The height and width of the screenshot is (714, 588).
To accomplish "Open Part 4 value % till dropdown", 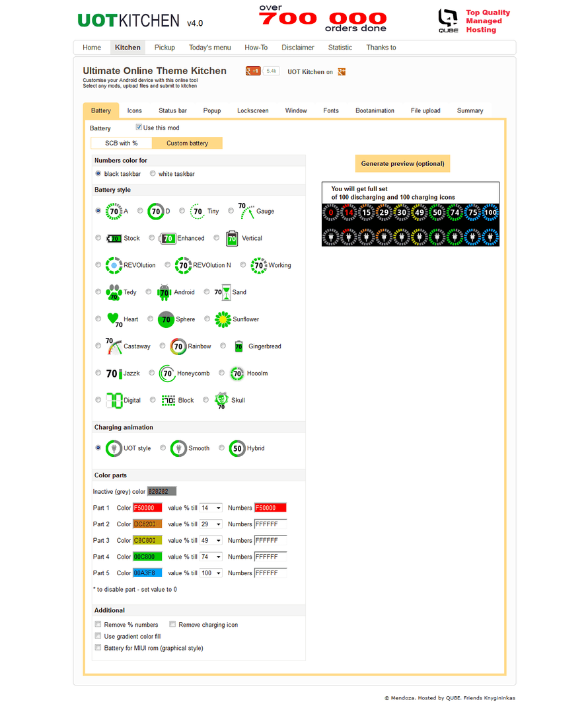I will 211,557.
